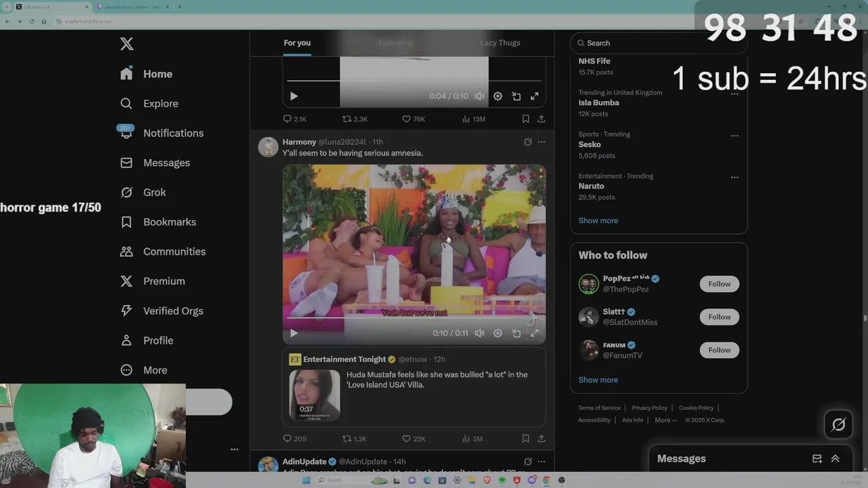Mute the 0:04 / 0:10 video
This screenshot has width=868, height=488.
point(479,96)
